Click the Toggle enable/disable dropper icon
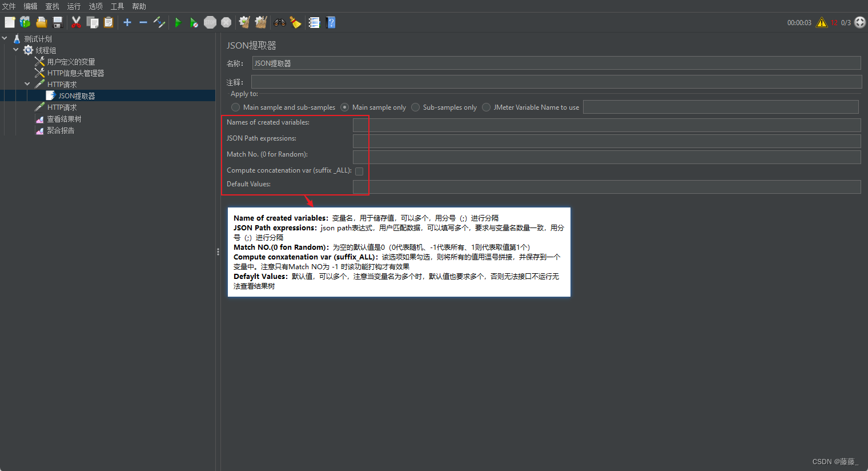 (159, 22)
